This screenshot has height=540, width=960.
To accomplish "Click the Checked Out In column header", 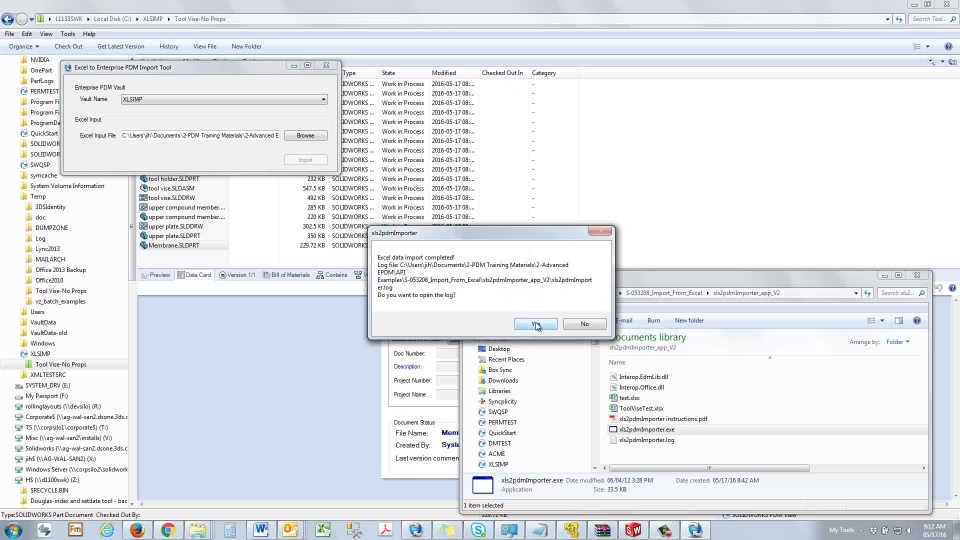I will click(x=503, y=73).
